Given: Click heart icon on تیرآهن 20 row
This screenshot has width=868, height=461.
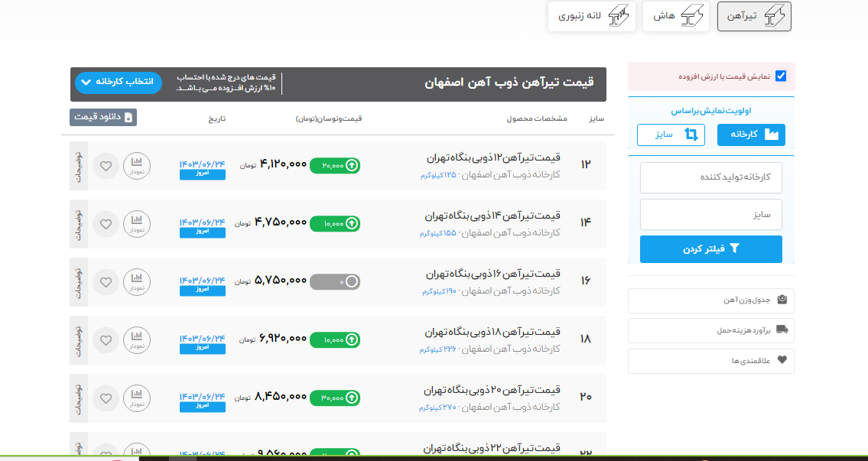Looking at the screenshot, I should point(106,398).
